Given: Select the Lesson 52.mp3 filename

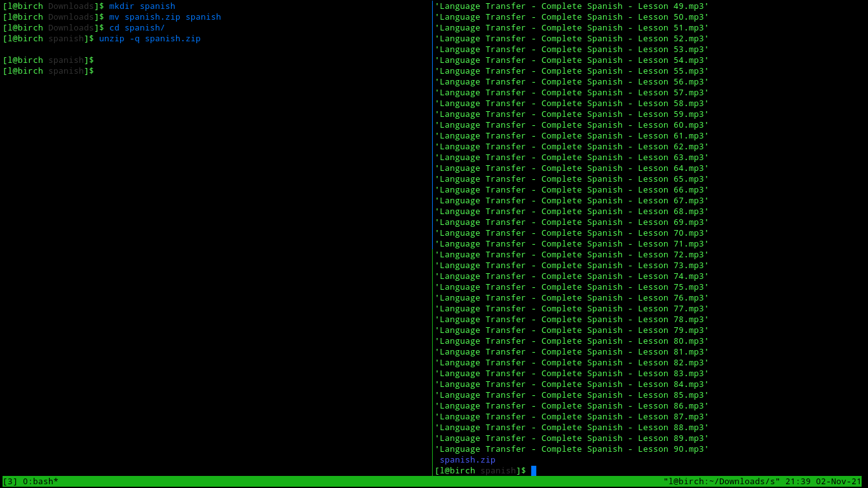Looking at the screenshot, I should tap(572, 39).
